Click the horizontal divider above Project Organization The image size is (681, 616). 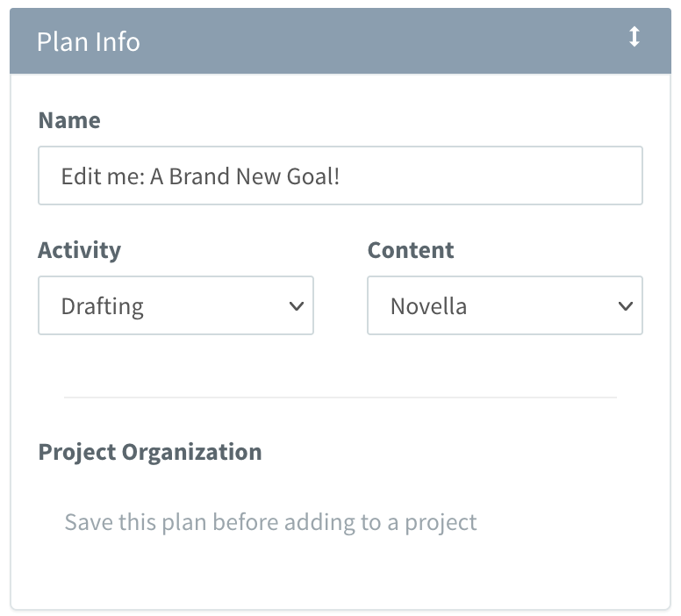(x=340, y=397)
